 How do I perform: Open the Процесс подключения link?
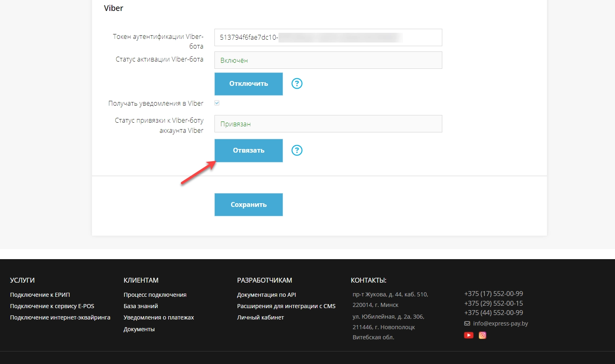click(155, 295)
